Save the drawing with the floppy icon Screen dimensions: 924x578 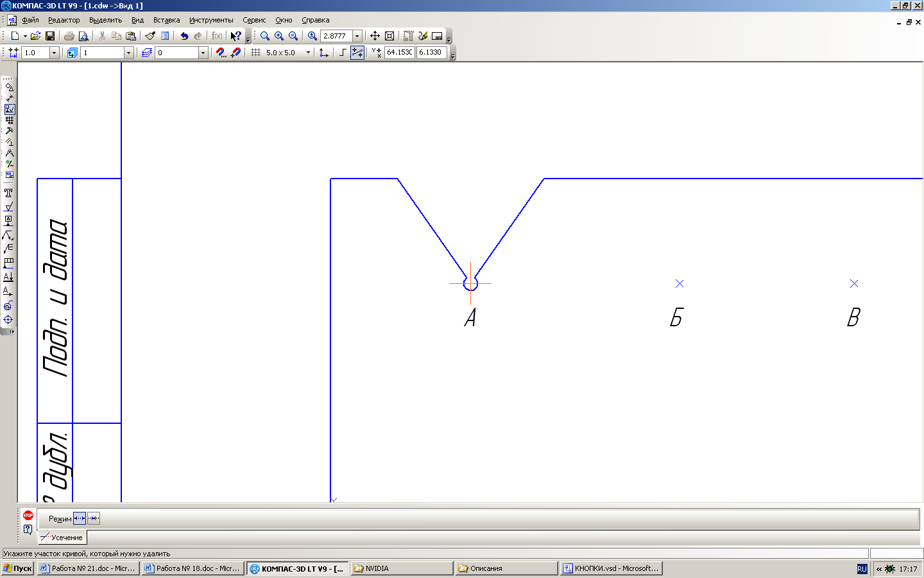pyautogui.click(x=50, y=36)
